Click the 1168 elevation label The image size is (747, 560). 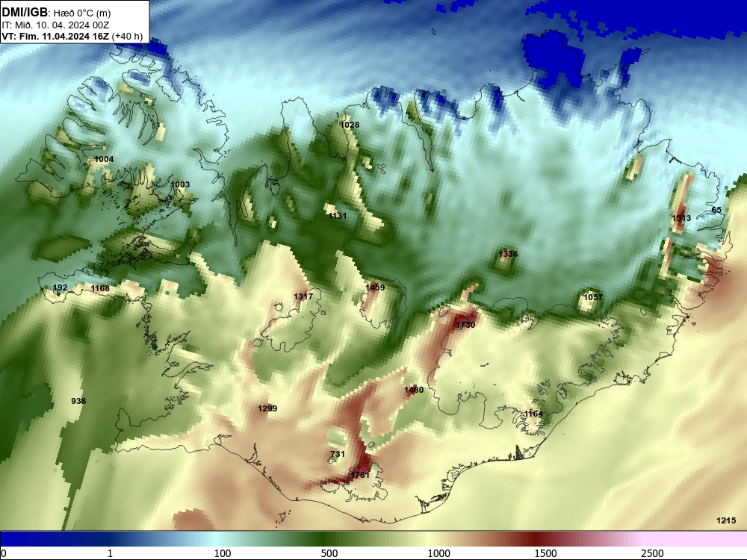100,288
